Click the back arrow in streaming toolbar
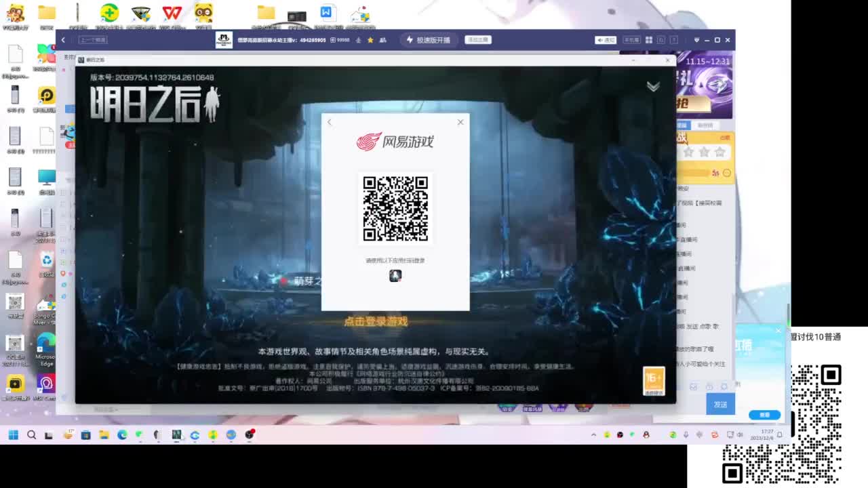Screen dimensions: 868x488 tap(63, 40)
